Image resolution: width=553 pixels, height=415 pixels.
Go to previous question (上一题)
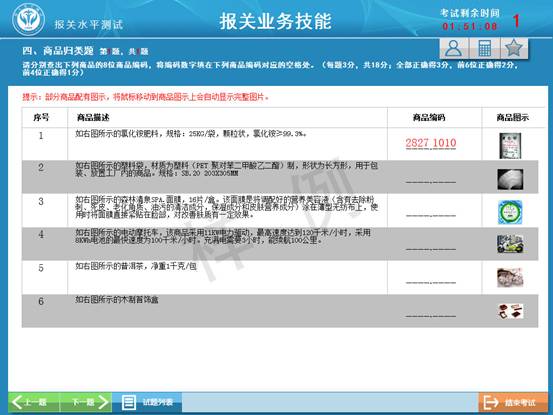coord(34,402)
